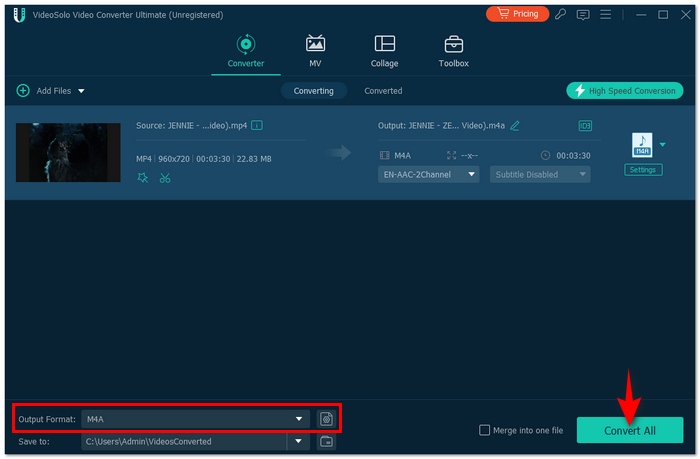Check Merge into one file

click(484, 430)
